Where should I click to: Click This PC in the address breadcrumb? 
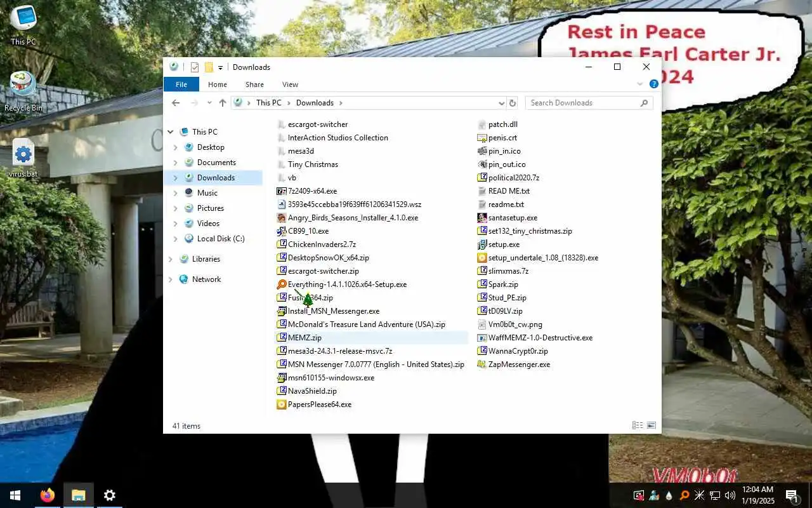268,103
